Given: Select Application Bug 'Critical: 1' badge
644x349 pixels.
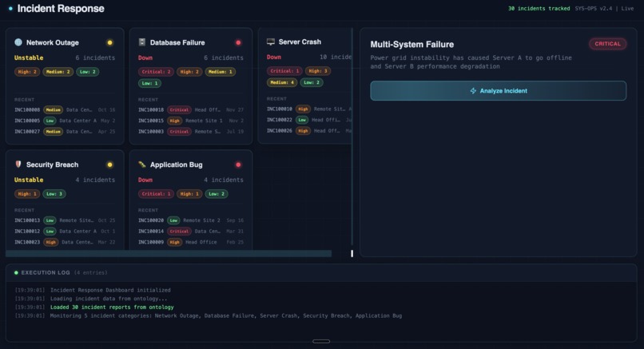Looking at the screenshot, I should click(156, 194).
